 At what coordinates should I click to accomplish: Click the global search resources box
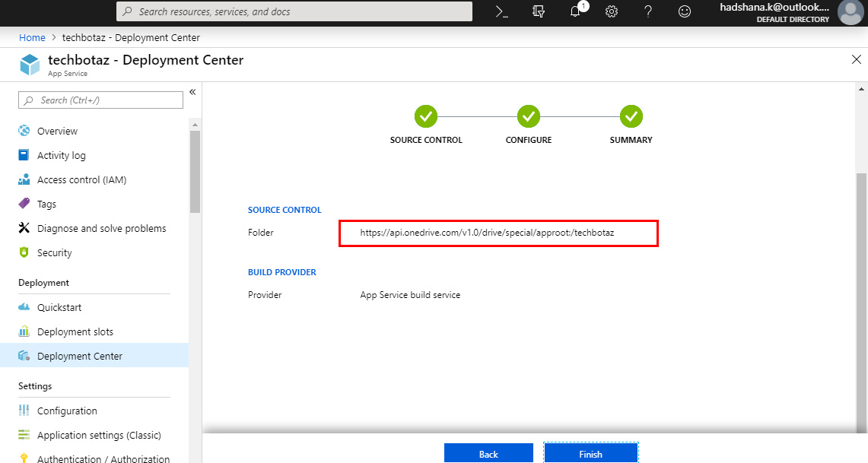294,11
